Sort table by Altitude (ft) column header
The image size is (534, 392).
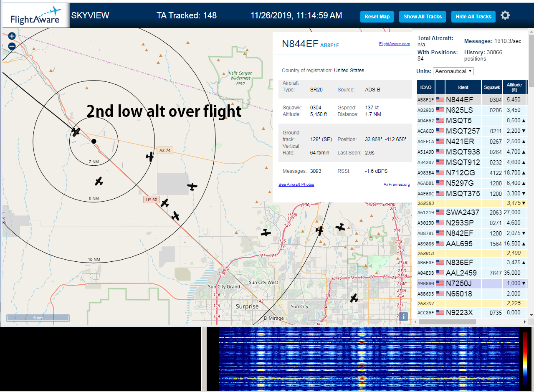[514, 87]
